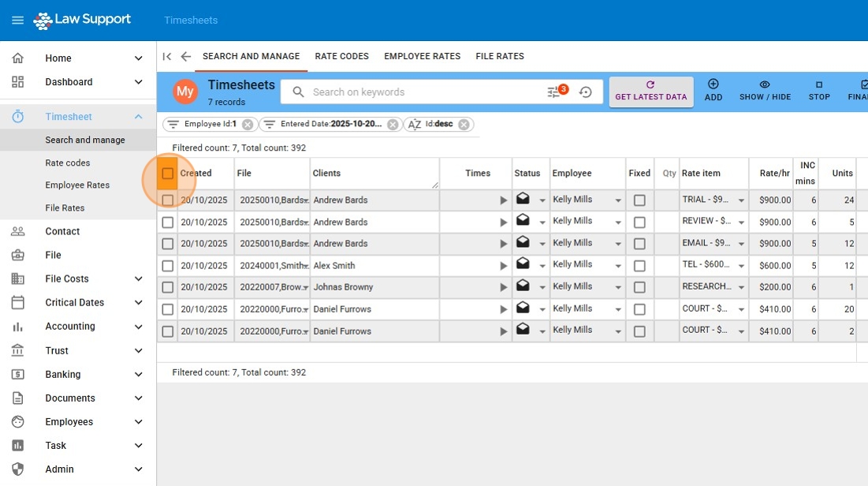
Task: Click the search history icon
Action: point(585,92)
